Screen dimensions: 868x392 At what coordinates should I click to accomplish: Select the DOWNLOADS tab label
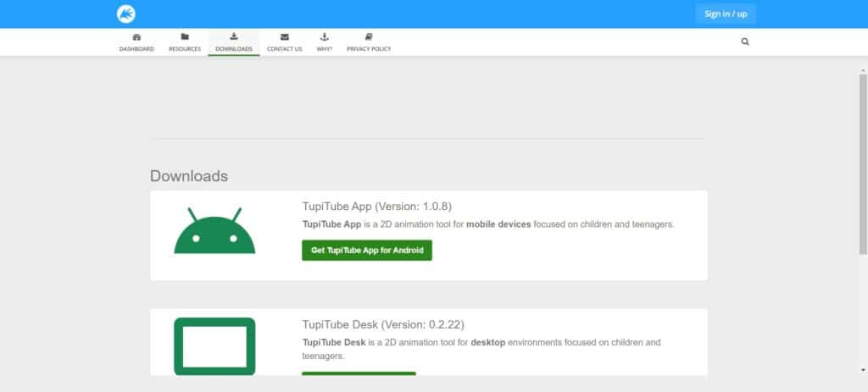(x=234, y=49)
